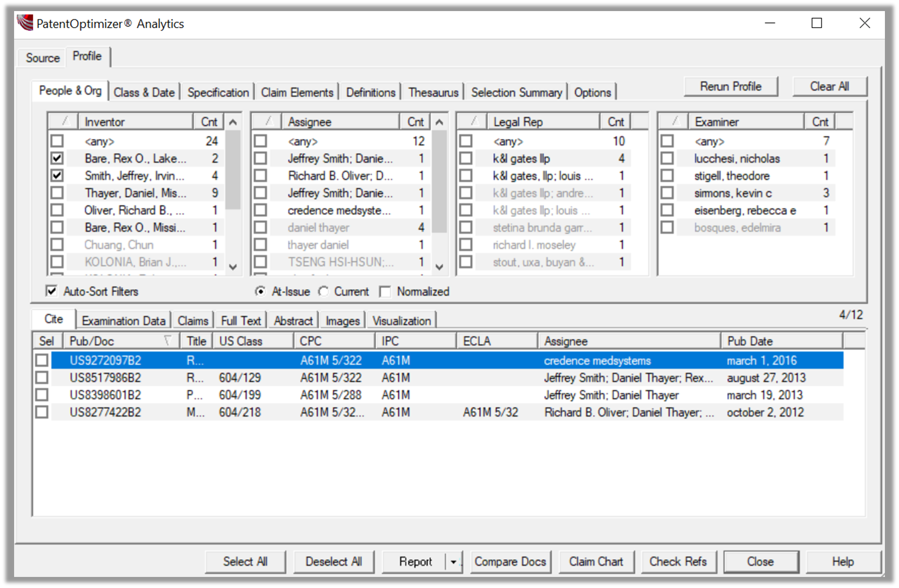The width and height of the screenshot is (899, 588).
Task: Check legal rep k&l gates llp checkbox
Action: [x=466, y=158]
